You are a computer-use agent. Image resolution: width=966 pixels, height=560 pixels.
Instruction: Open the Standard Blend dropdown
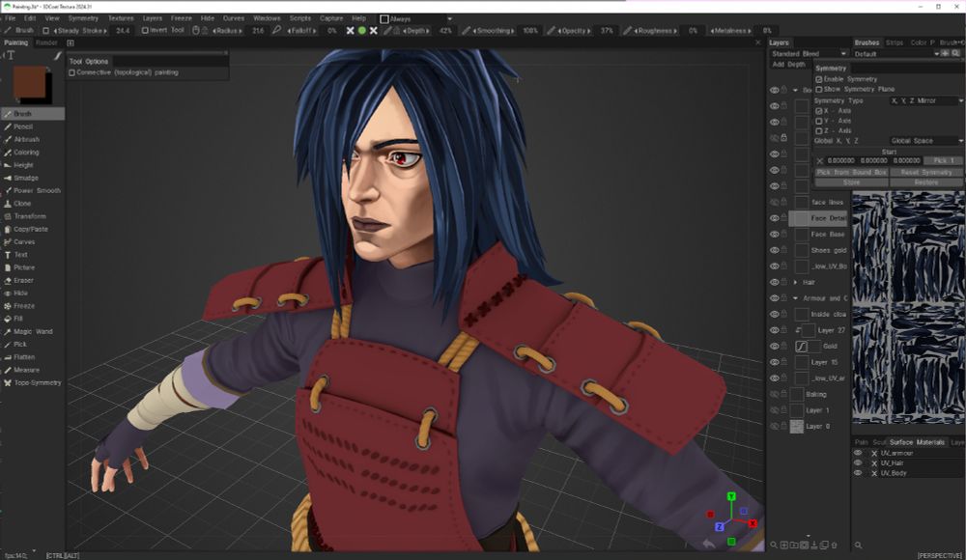pos(809,54)
